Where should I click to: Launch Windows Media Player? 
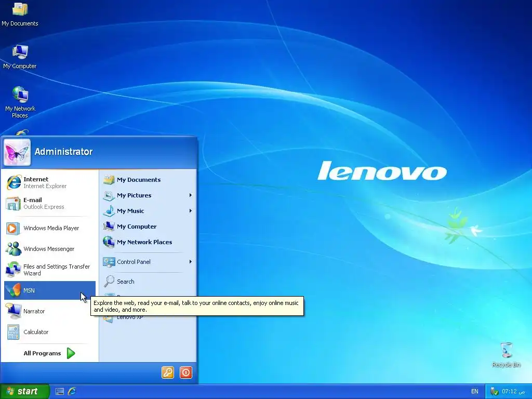(49, 228)
